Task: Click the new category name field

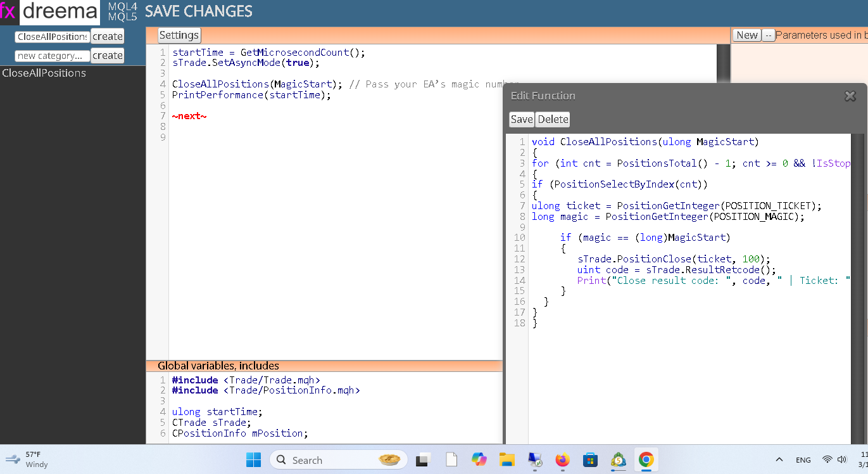Action: tap(53, 56)
